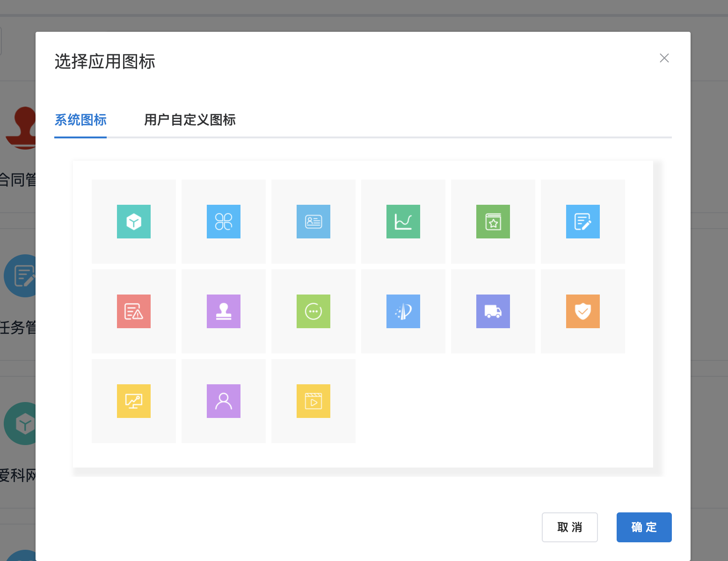Choose the purple delivery truck icon
The image size is (728, 561).
[x=493, y=311]
